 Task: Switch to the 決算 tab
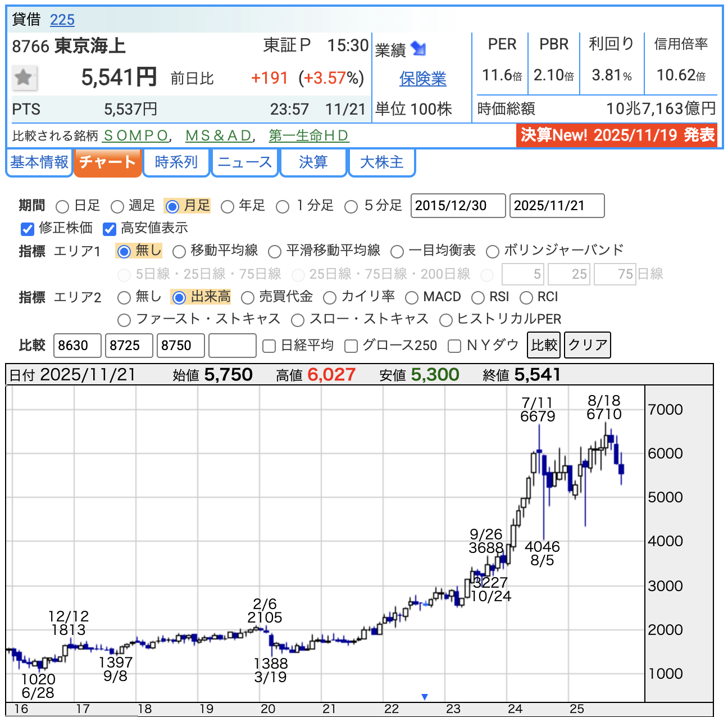tap(313, 162)
